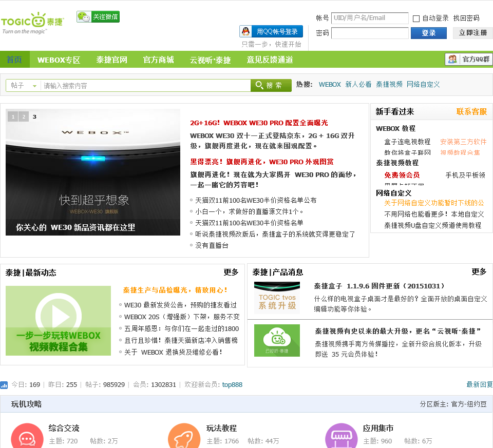Open 盒子连电视教程 link
This screenshot has height=448, width=493.
(407, 142)
